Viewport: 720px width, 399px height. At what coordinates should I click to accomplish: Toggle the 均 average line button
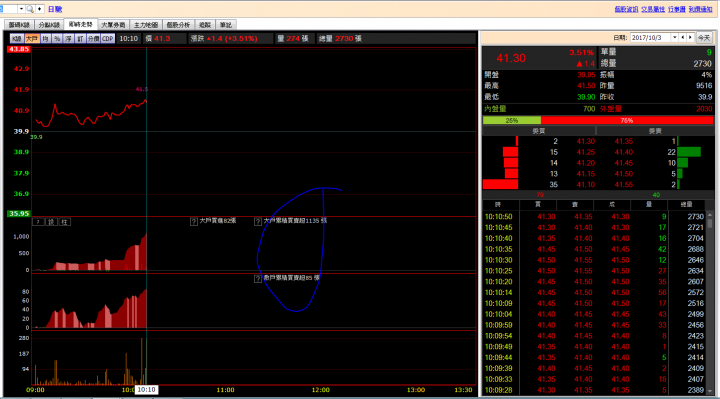coord(45,39)
